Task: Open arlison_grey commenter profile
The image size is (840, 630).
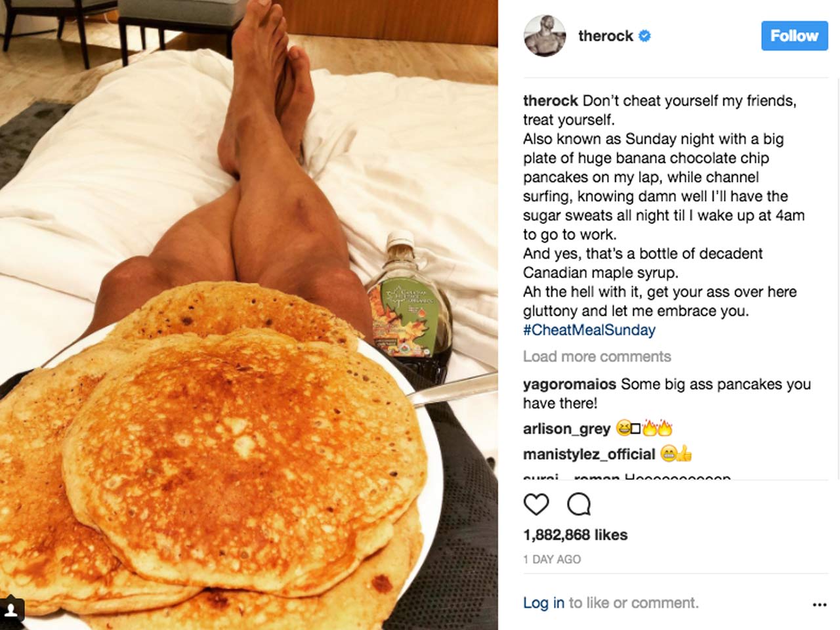Action: (x=567, y=429)
